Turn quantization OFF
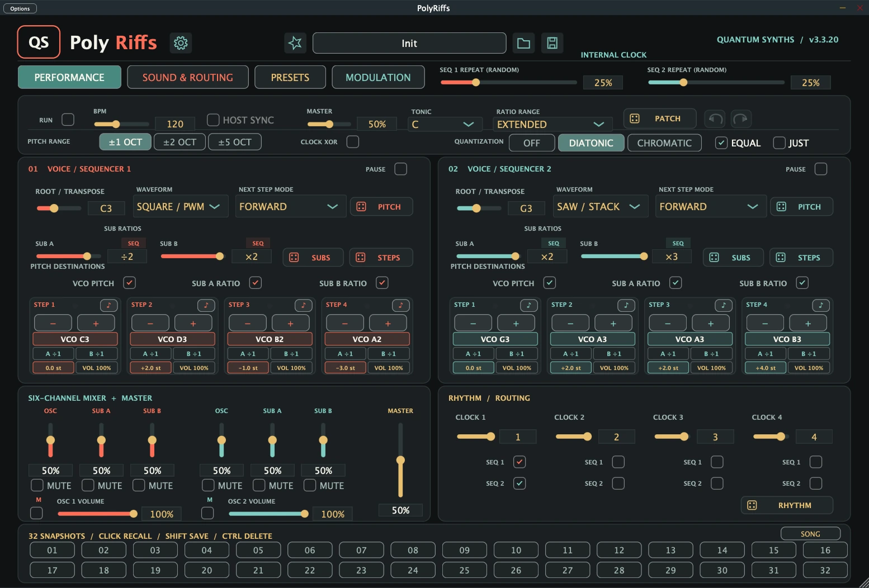Image resolution: width=869 pixels, height=588 pixels. click(x=532, y=143)
